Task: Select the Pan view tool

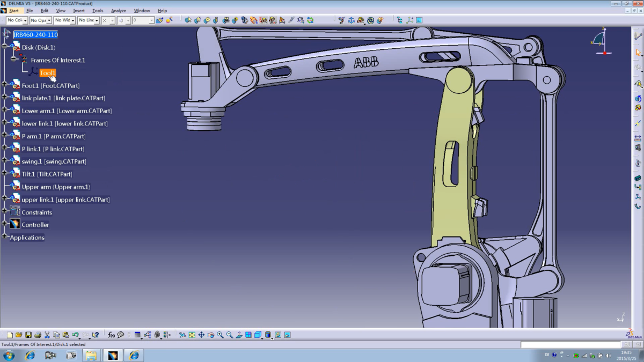Action: point(201,335)
